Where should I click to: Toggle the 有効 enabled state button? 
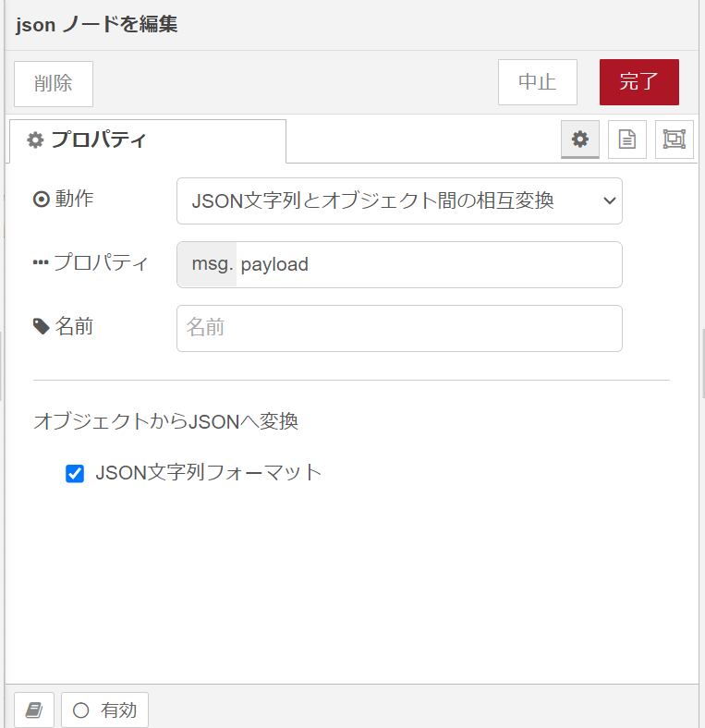point(105,710)
